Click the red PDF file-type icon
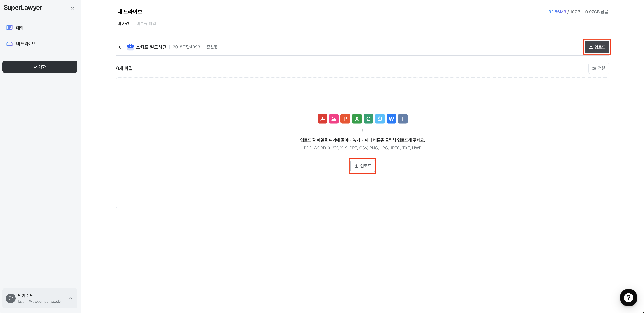 coord(322,119)
